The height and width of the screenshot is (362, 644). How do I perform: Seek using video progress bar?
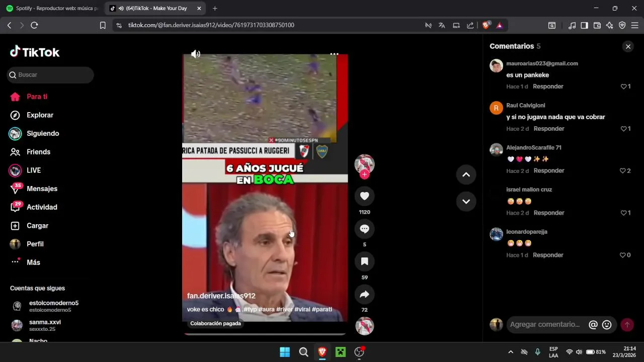pyautogui.click(x=265, y=333)
